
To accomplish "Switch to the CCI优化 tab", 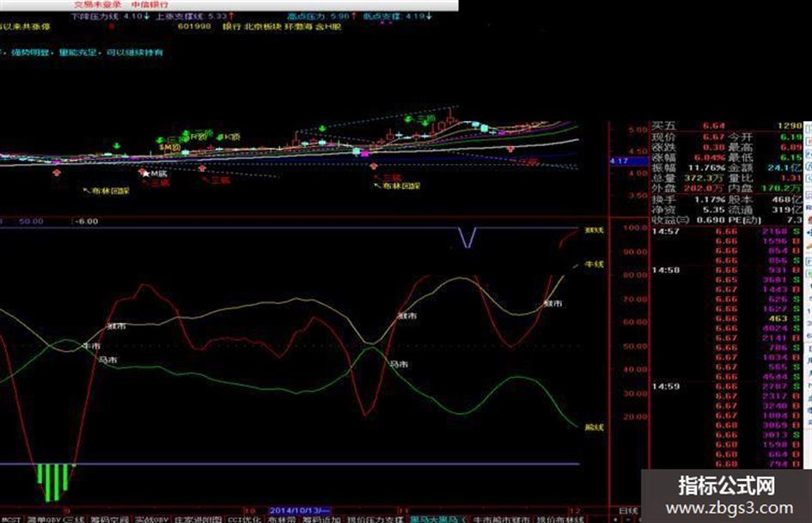I will point(243,519).
